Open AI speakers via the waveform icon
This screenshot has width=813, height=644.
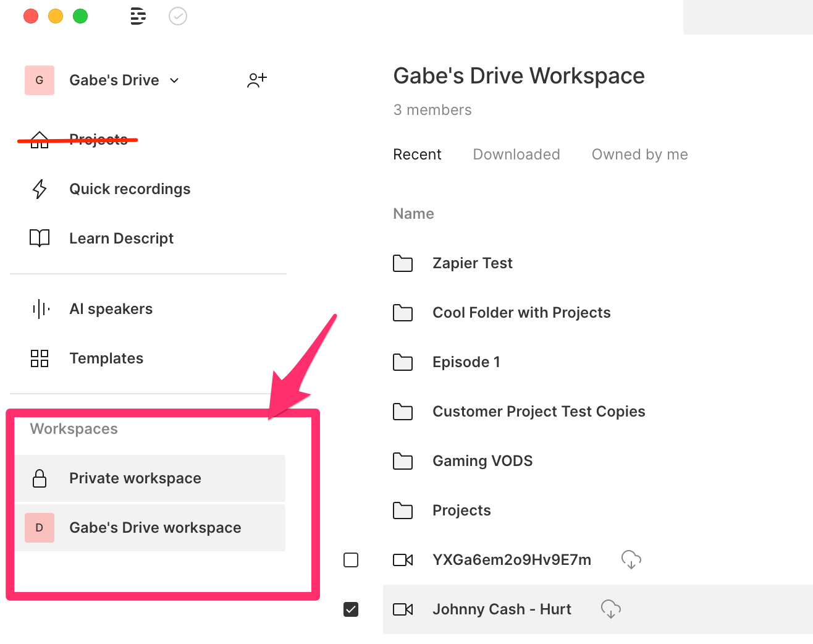tap(41, 309)
